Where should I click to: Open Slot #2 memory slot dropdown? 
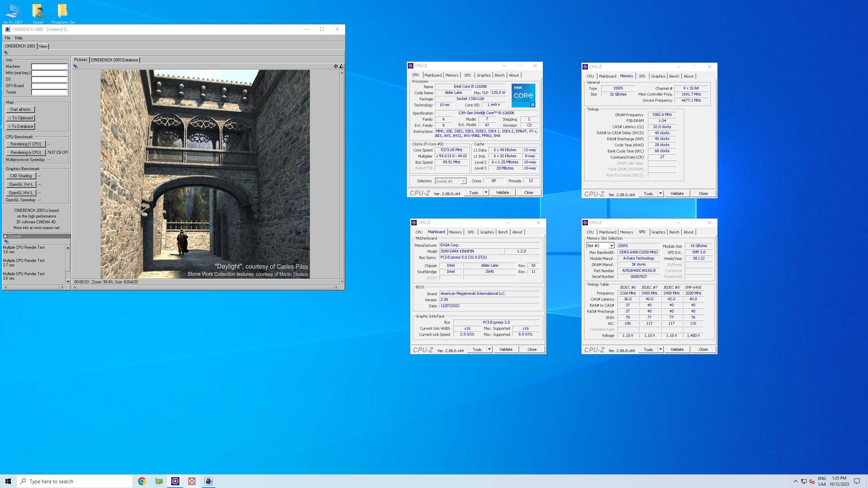click(612, 246)
